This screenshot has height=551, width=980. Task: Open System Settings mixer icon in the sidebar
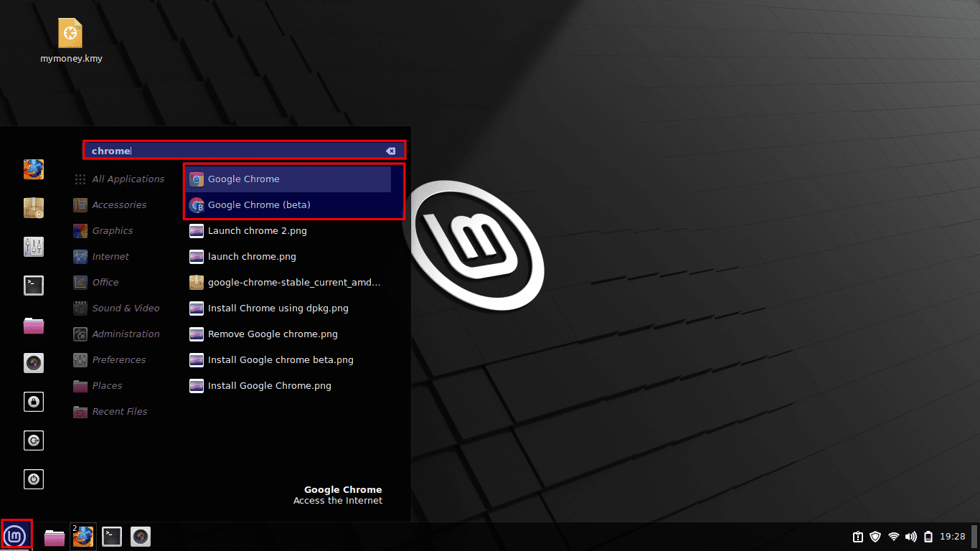pyautogui.click(x=34, y=247)
